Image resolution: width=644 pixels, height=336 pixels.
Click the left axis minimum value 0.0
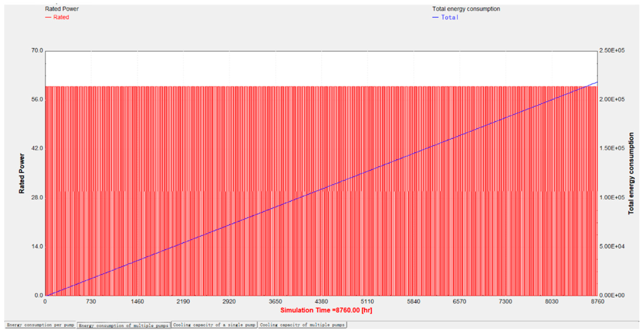39,295
